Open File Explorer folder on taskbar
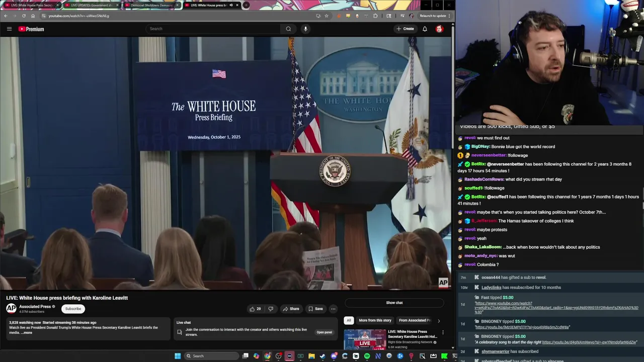This screenshot has width=644, height=362. (x=311, y=356)
